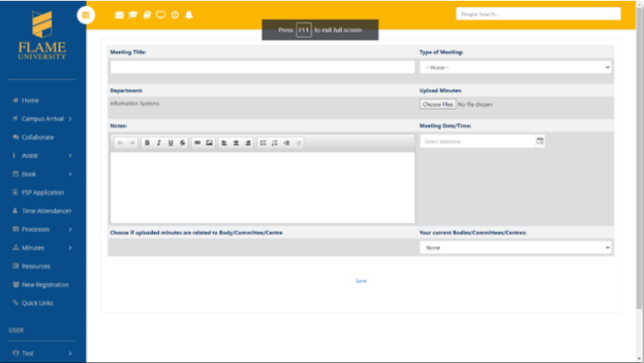Image resolution: width=644 pixels, height=363 pixels.
Task: Click the clock icon in top bar
Action: [x=175, y=15]
